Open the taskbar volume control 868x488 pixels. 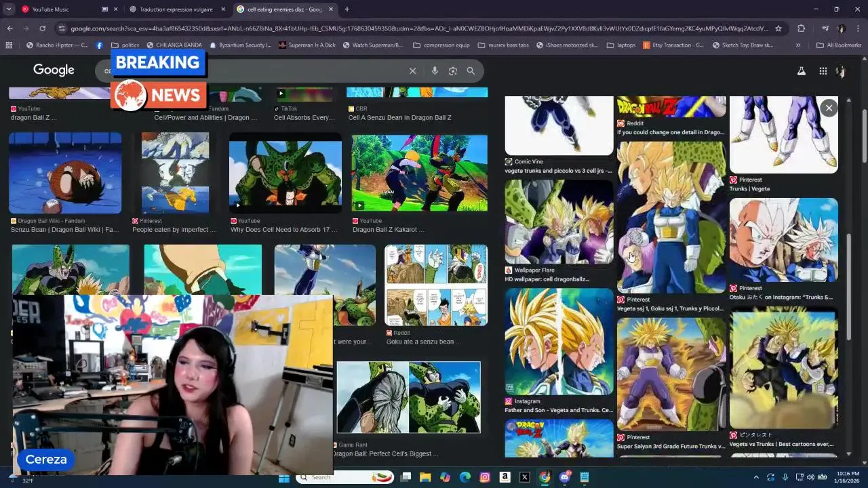[810, 477]
